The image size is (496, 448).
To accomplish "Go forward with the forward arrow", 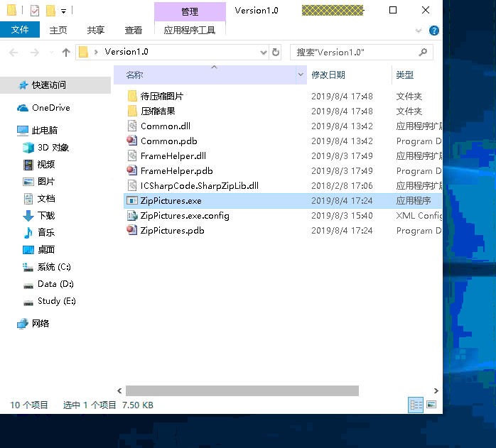I will coord(35,52).
